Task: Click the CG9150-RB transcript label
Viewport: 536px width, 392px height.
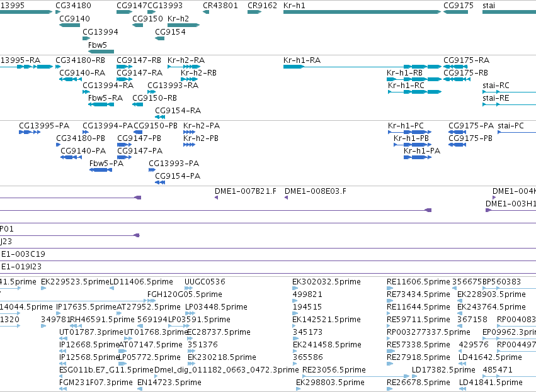Action: coord(154,98)
